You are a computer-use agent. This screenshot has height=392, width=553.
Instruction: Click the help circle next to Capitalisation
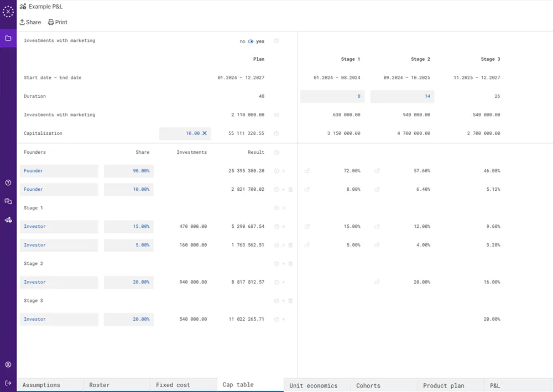[x=276, y=133]
